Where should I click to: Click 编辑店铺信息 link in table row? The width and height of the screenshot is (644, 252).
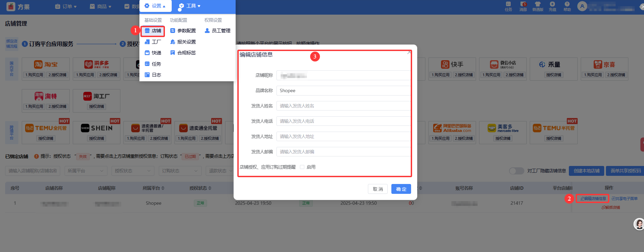pos(593,199)
